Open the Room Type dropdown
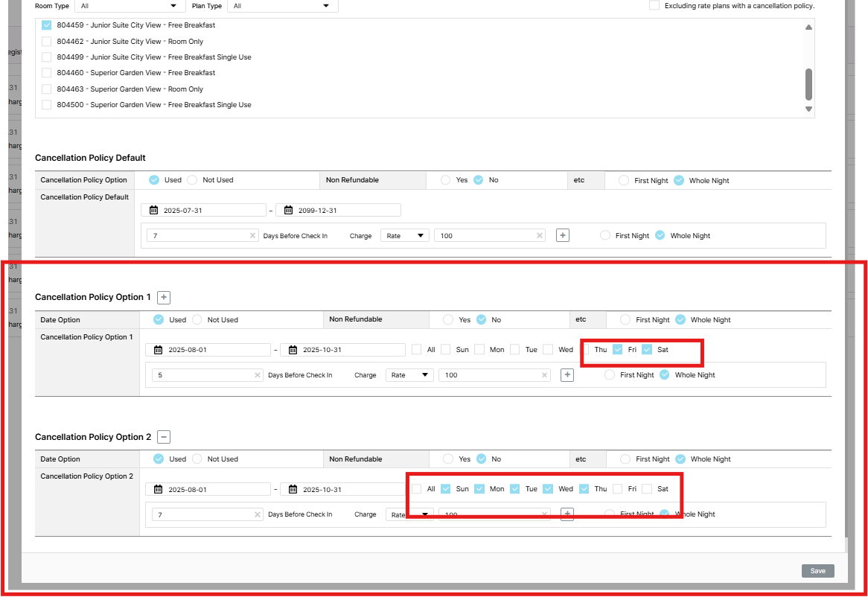868x597 pixels. [x=129, y=5]
